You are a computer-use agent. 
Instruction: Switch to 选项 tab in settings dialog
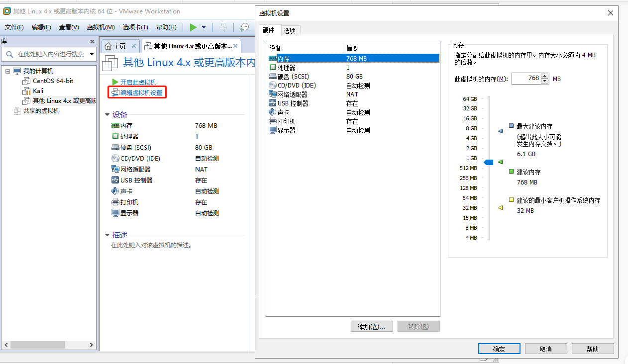pyautogui.click(x=290, y=30)
